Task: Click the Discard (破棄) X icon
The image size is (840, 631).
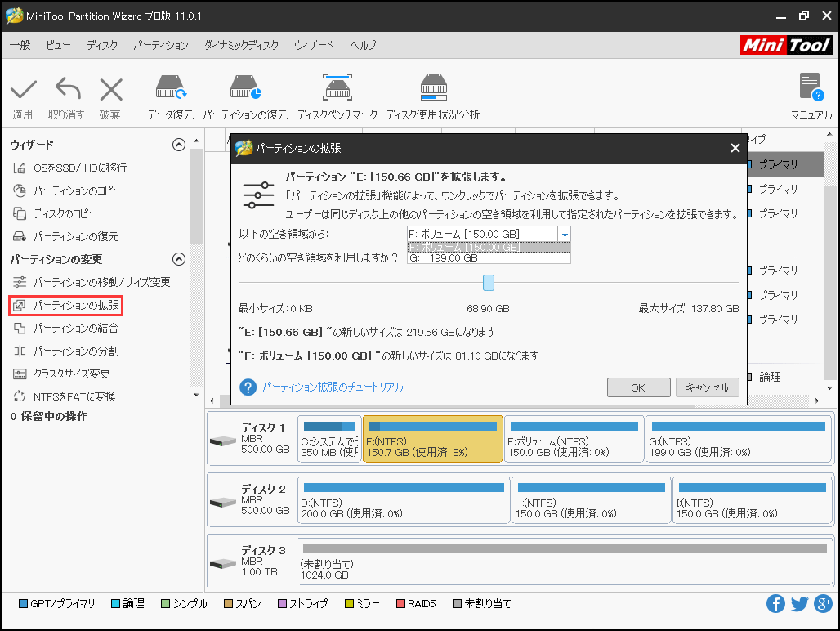Action: 111,89
